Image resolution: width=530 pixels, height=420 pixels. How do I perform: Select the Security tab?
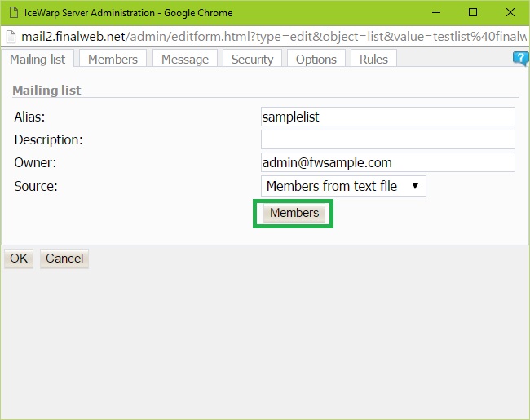(x=252, y=59)
